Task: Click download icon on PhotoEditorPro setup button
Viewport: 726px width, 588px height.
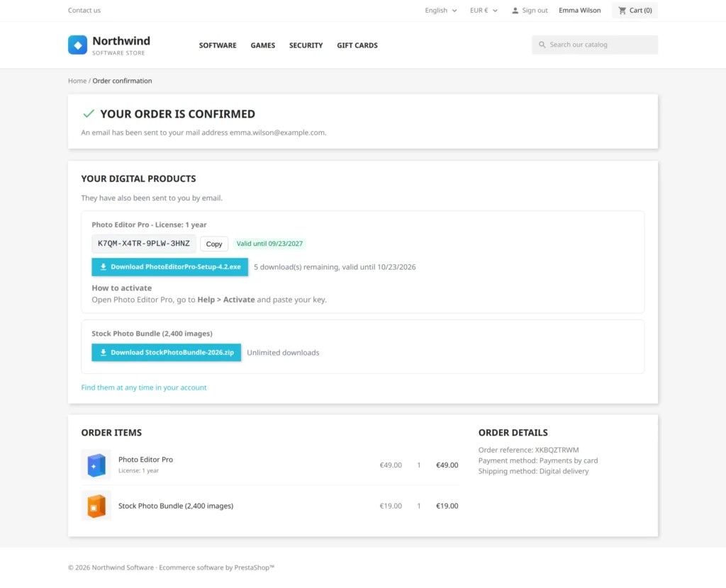Action: (x=104, y=267)
